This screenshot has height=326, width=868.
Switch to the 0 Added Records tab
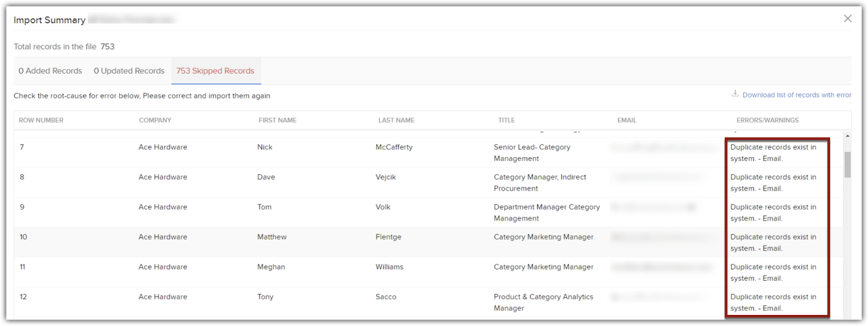(x=50, y=71)
